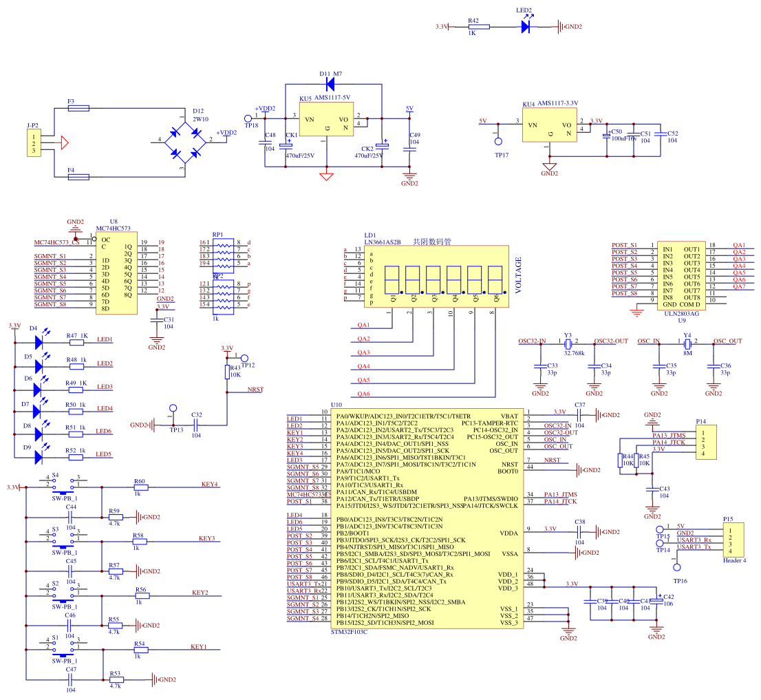Click the U8 MC74HC573 latch block
The height and width of the screenshot is (700, 761).
click(x=117, y=272)
